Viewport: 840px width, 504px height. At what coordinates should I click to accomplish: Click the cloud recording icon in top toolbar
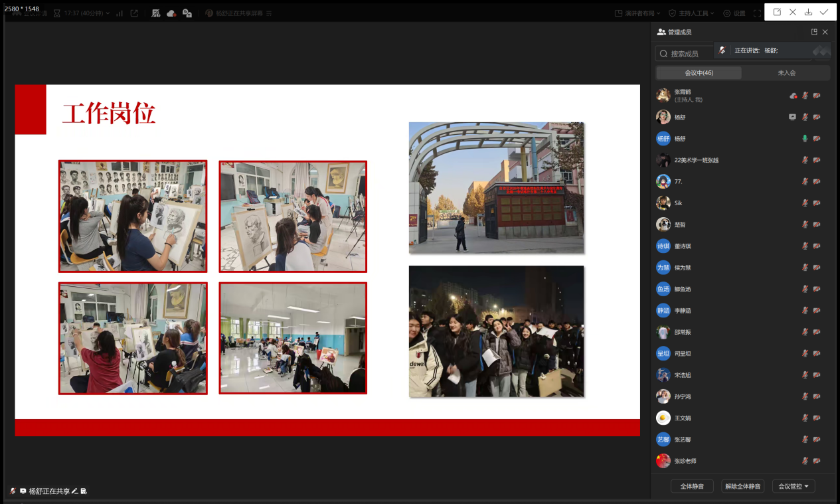pos(171,13)
